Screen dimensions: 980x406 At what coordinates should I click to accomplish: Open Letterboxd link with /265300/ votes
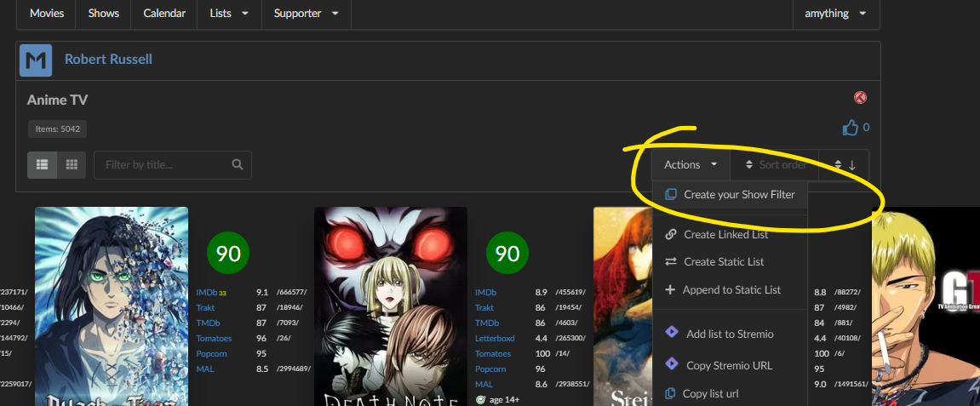[495, 338]
